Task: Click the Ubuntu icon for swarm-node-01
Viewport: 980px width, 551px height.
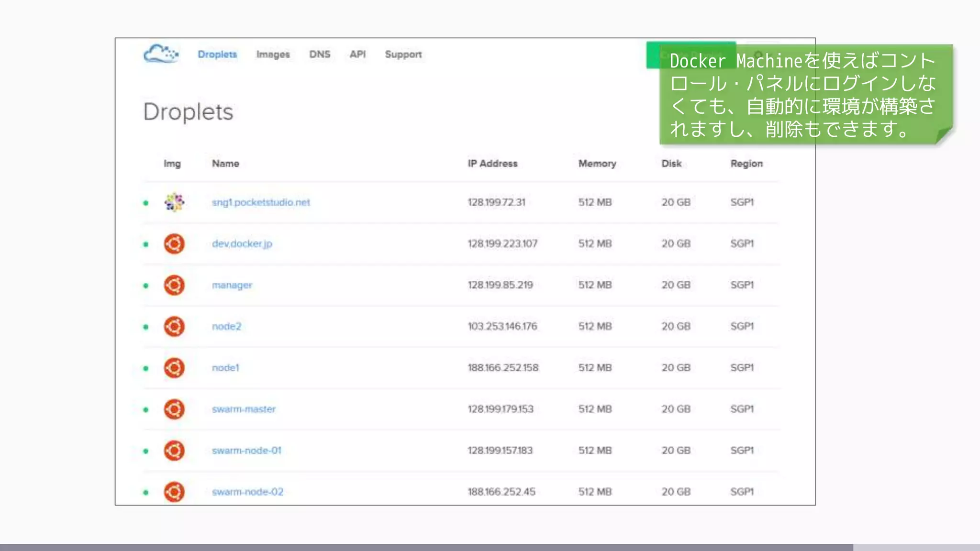Action: (x=174, y=451)
